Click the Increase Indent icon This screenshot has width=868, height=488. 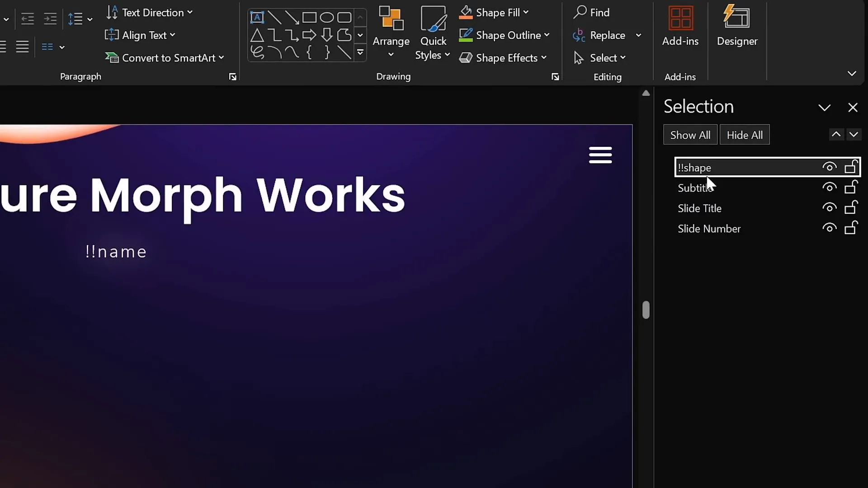(x=50, y=19)
